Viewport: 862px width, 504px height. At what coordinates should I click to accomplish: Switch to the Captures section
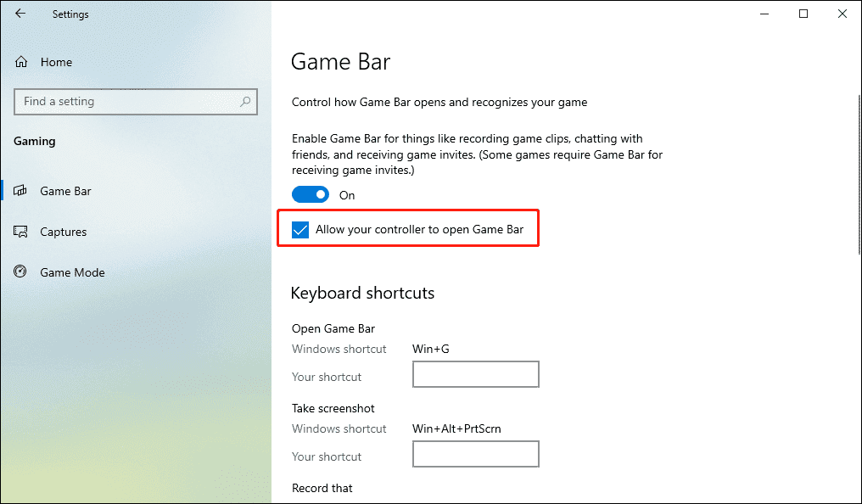point(64,232)
